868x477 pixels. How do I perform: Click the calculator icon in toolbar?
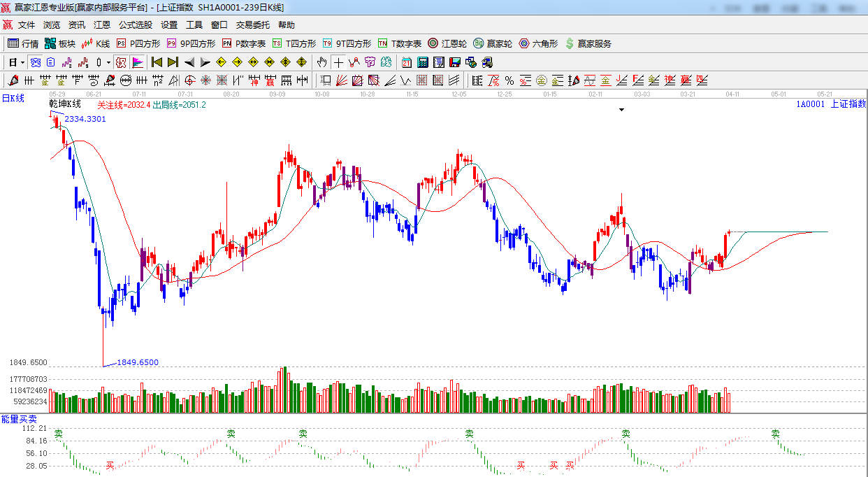(x=423, y=62)
